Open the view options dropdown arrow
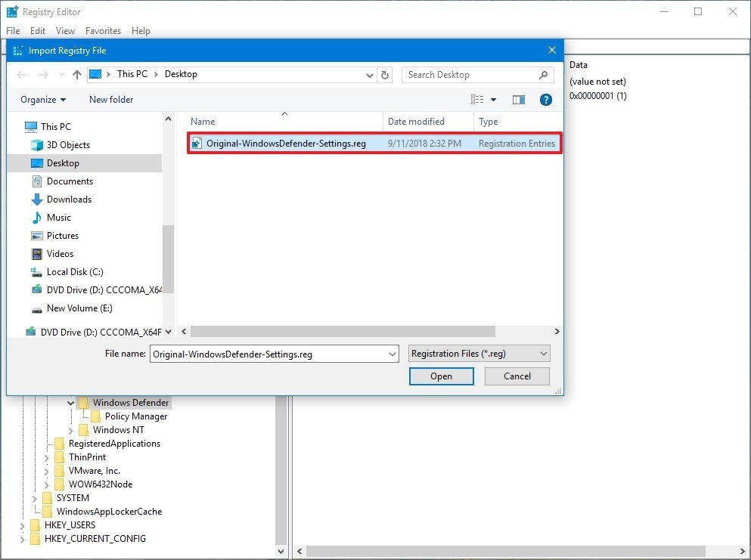751x560 pixels. pos(493,100)
